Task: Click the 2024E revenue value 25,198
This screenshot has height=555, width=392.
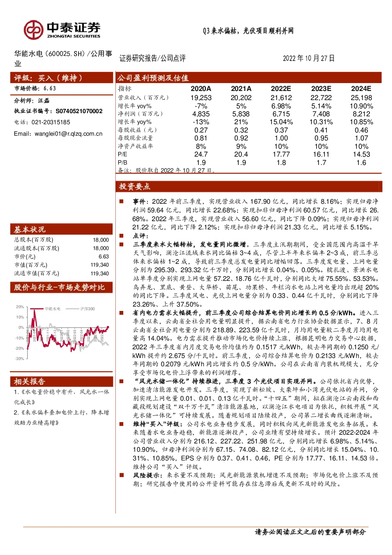Action: 361,98
